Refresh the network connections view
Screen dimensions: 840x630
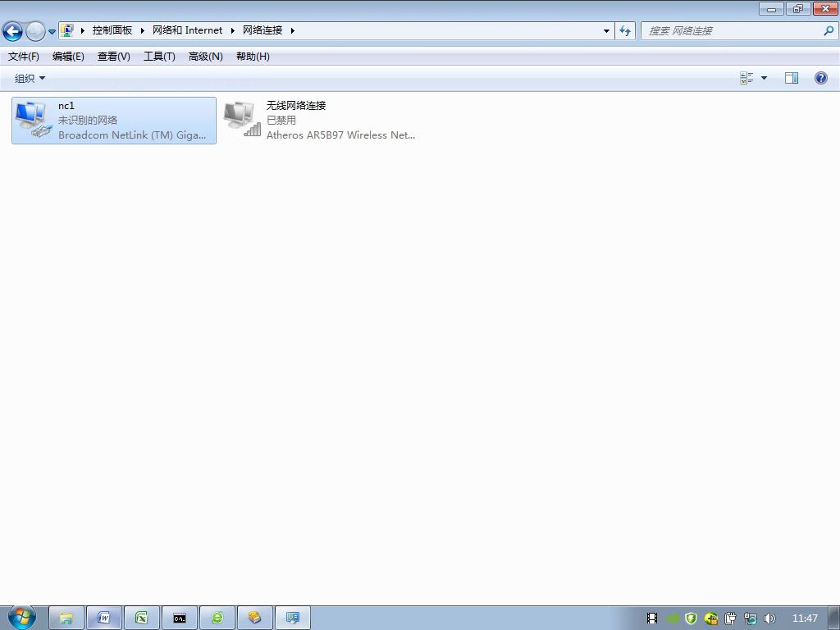(x=625, y=31)
